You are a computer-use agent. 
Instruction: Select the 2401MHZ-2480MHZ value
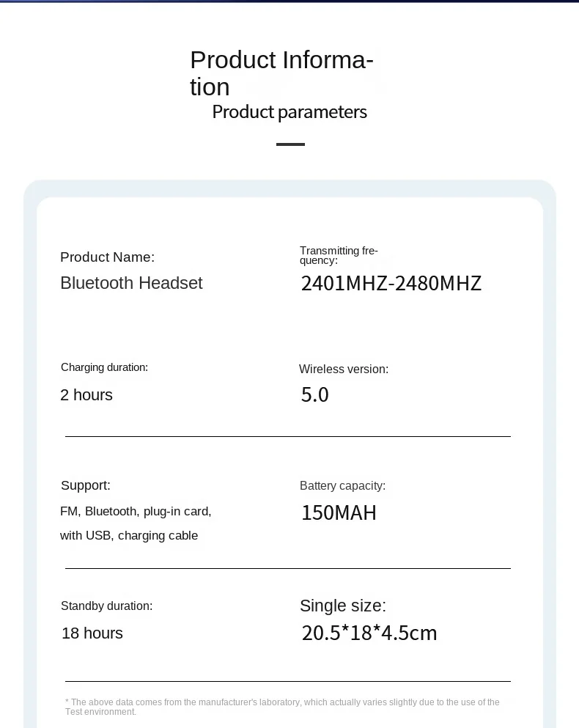tap(391, 283)
